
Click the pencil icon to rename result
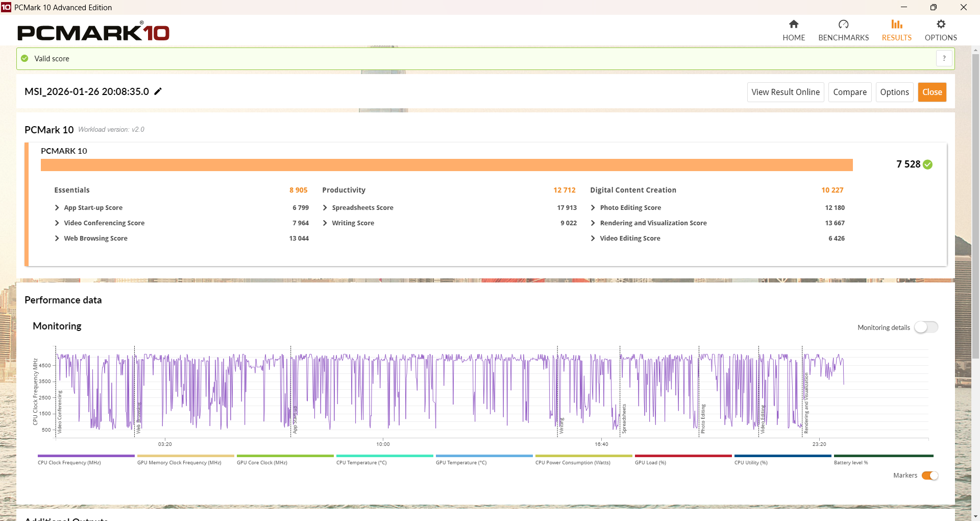tap(158, 91)
